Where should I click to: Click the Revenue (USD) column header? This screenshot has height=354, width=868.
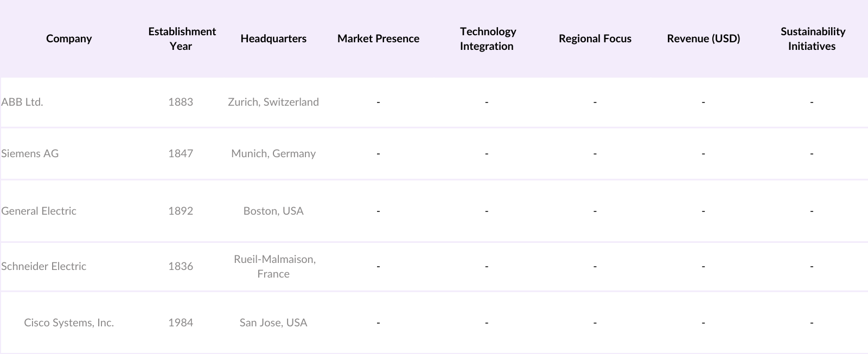703,38
